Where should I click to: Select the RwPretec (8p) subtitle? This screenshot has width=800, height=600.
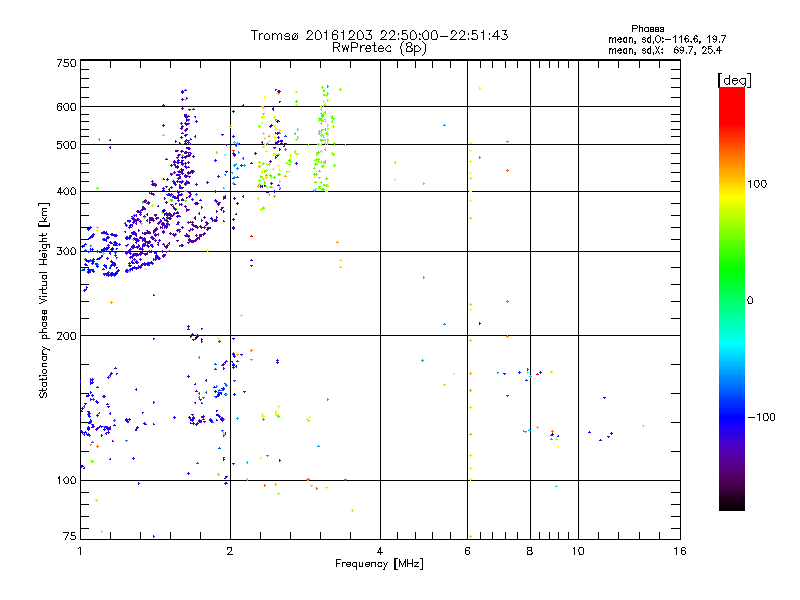tap(379, 48)
